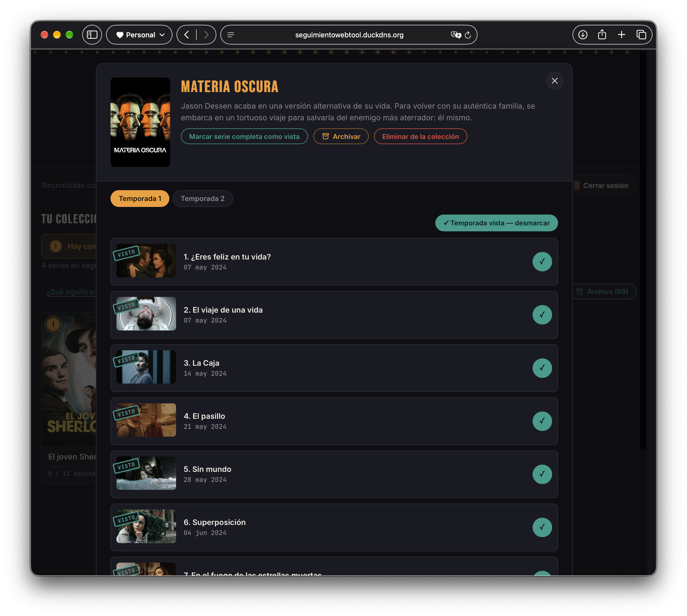
Task: Go back with the back arrow
Action: pos(186,34)
